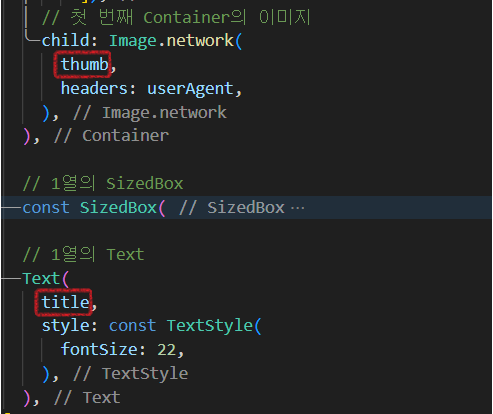Image resolution: width=493 pixels, height=414 pixels.
Task: Click the 'thumb' variable in Image.network
Action: (x=84, y=64)
